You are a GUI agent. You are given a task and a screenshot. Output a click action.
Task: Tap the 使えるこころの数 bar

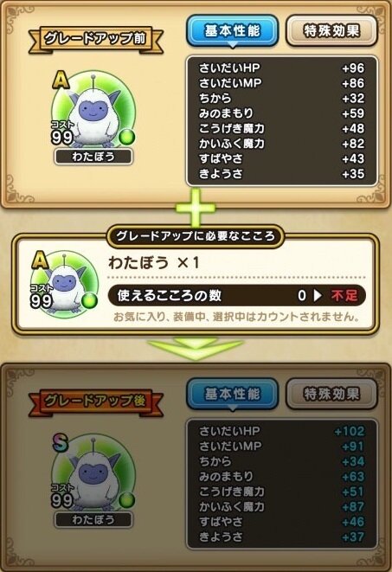236,295
